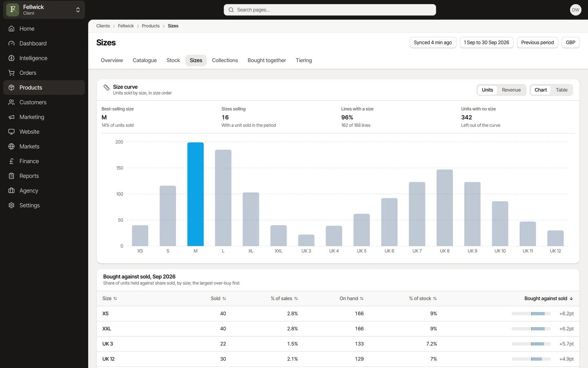Sort table by Size column
Image resolution: width=588 pixels, height=368 pixels.
(109, 298)
